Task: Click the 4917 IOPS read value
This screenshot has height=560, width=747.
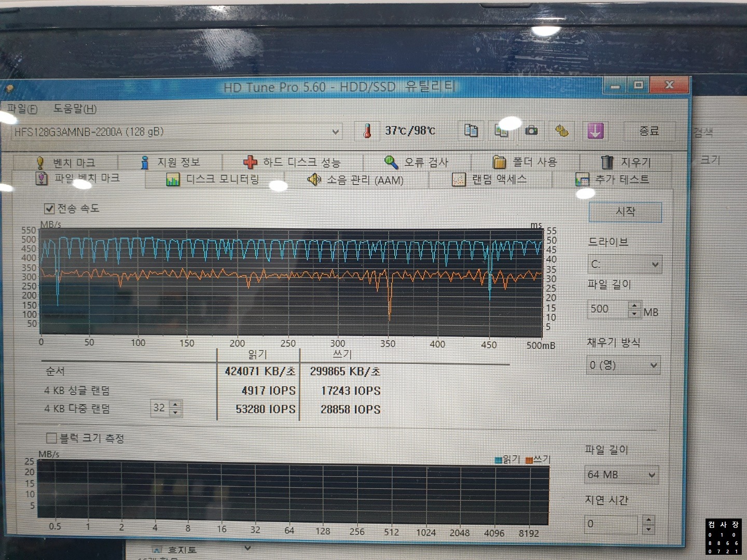Action: 268,390
